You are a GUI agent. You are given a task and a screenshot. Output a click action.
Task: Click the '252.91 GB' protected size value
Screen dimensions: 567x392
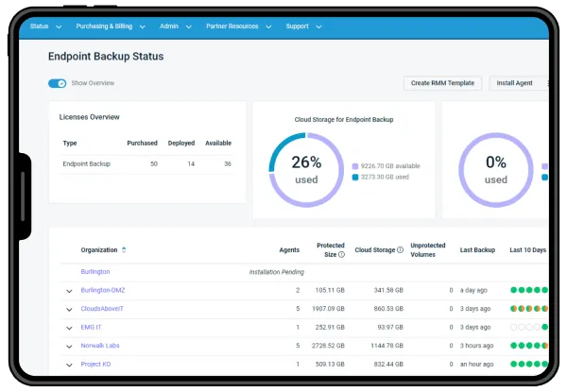pos(330,327)
